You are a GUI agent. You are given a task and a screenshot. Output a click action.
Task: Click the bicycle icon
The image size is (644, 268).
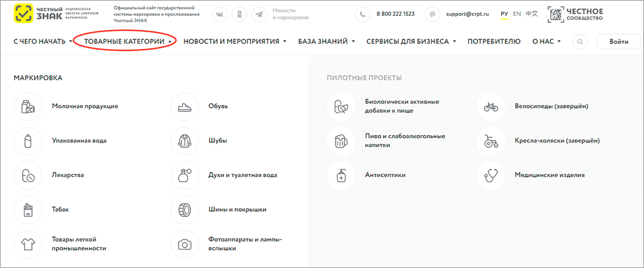coord(491,107)
